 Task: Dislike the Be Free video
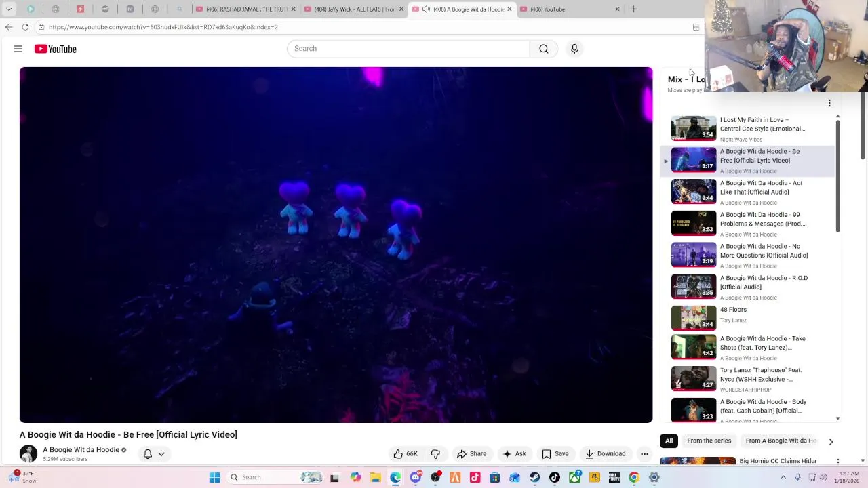436,454
